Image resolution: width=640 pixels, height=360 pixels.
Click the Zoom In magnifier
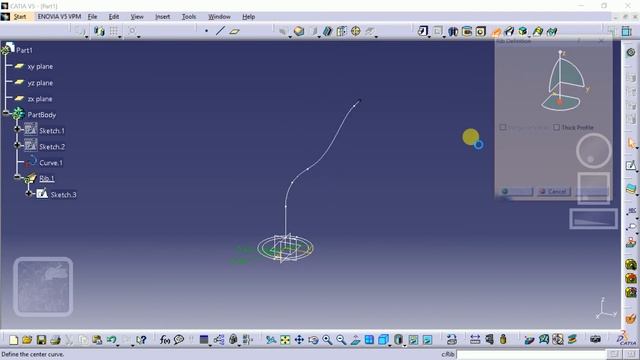327,340
